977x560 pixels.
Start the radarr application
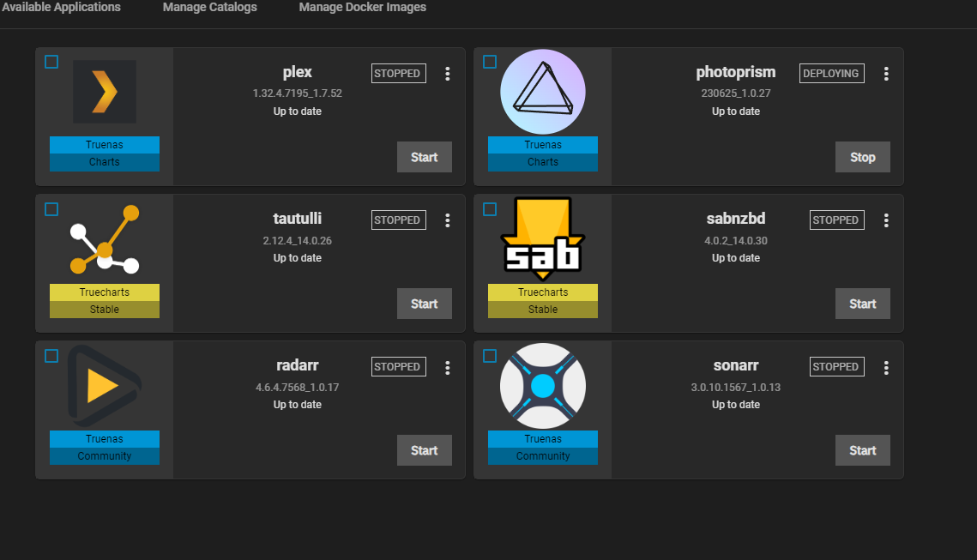click(425, 450)
